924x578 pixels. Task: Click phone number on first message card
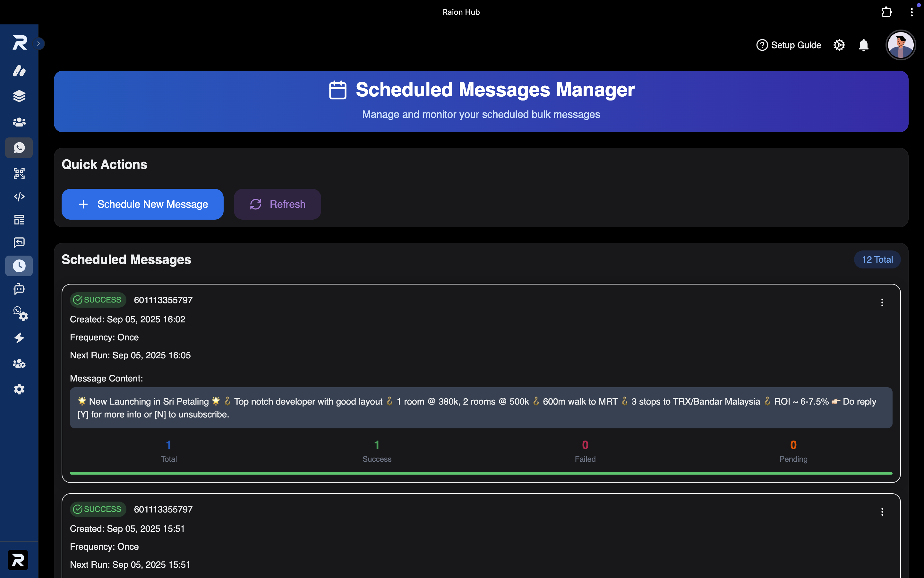pos(163,300)
